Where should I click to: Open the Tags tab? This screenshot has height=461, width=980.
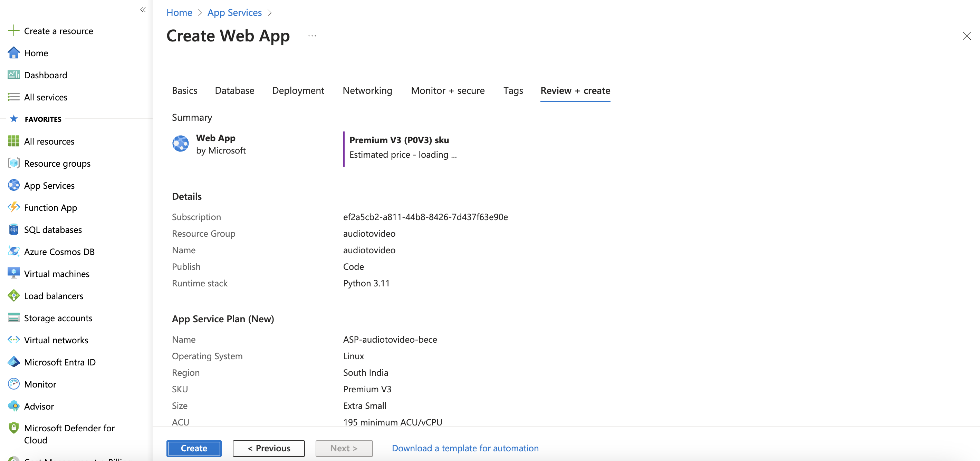(513, 90)
